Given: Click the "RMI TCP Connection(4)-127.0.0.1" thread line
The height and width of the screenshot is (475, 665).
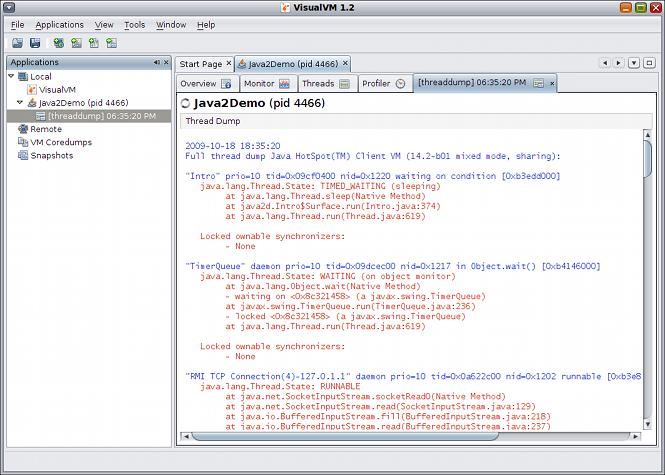Looking at the screenshot, I should click(x=413, y=376).
